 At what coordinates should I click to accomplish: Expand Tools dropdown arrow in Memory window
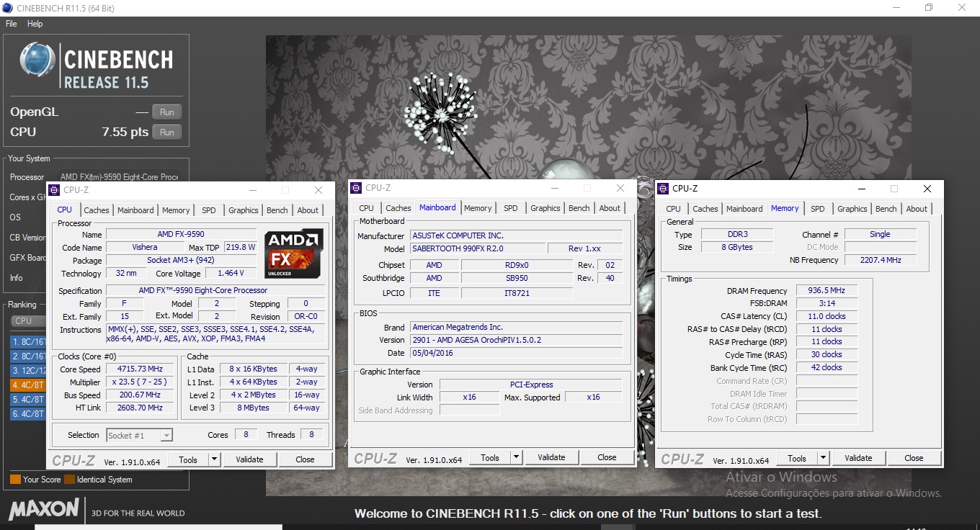(x=824, y=458)
